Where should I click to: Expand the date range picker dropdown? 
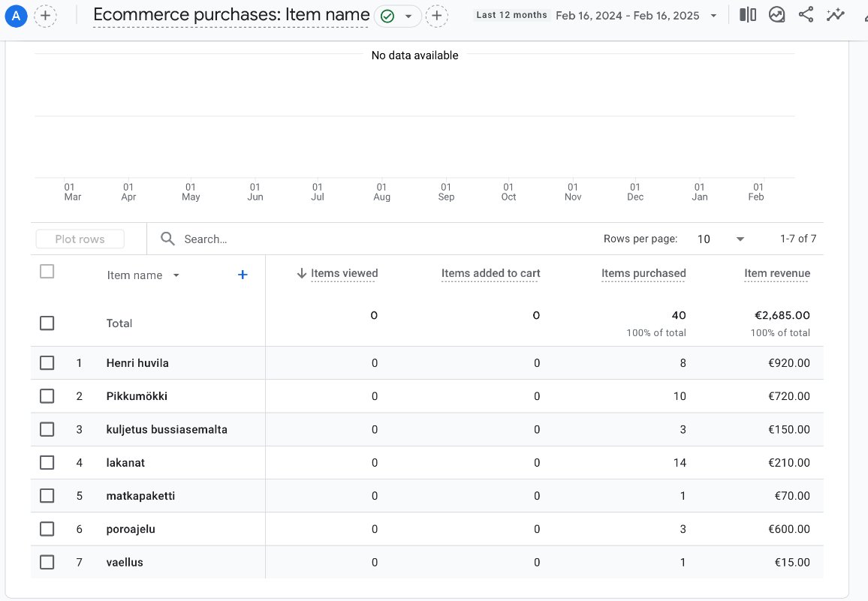pyautogui.click(x=712, y=16)
